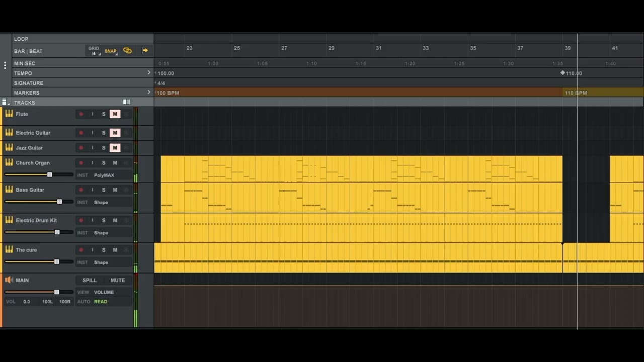Click The cure track keyboard icon
Image resolution: width=644 pixels, height=362 pixels.
[9, 249]
